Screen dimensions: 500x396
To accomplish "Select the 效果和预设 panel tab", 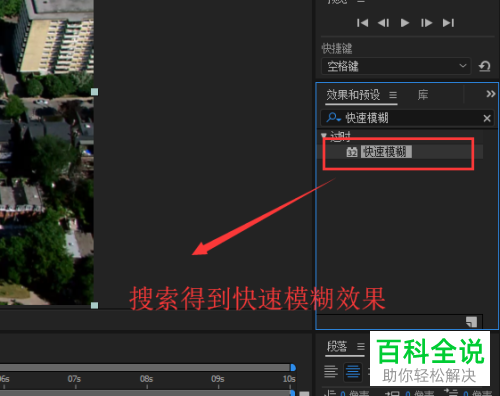I will [353, 95].
